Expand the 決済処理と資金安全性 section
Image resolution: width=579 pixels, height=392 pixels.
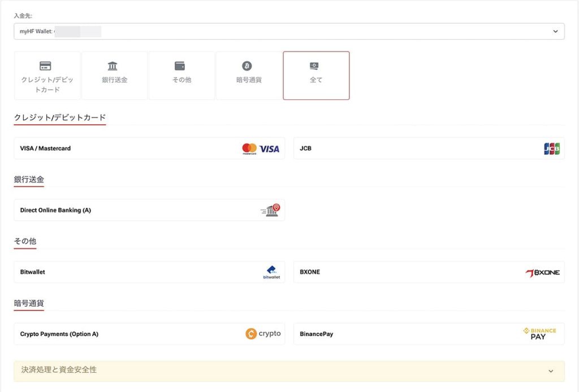[x=288, y=371]
